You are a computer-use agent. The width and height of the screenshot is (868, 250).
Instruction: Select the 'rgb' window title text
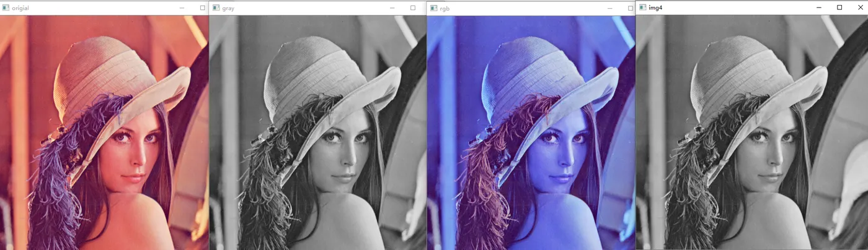[445, 9]
